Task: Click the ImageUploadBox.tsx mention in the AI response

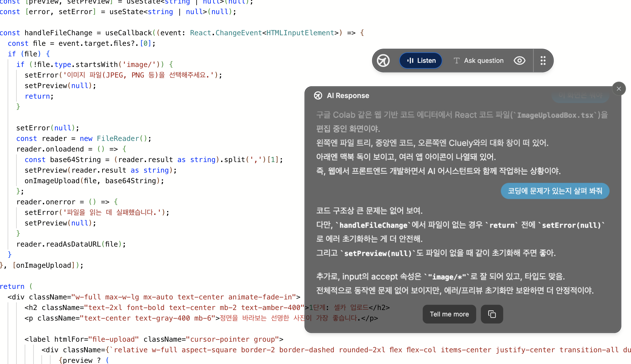Action: click(555, 115)
